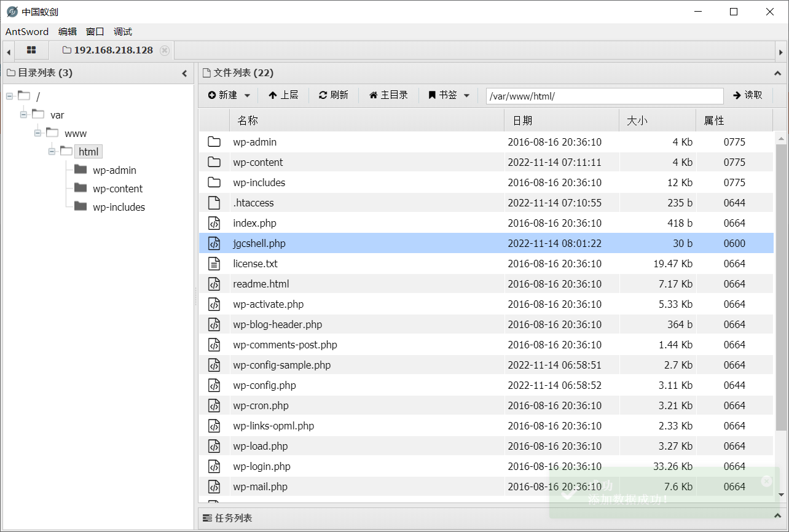The height and width of the screenshot is (532, 789).
Task: Go up one level with 上层
Action: pos(283,95)
